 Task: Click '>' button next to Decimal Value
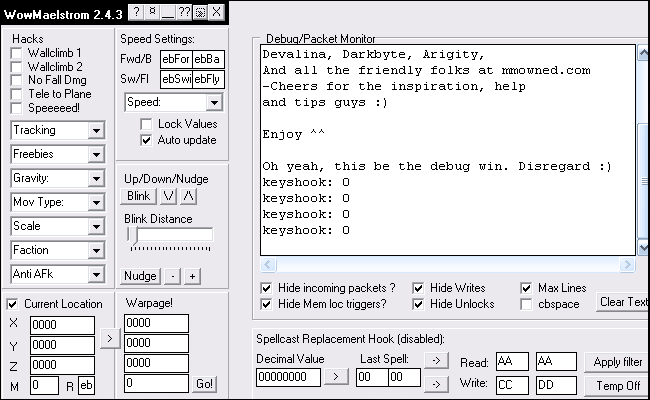click(x=336, y=377)
